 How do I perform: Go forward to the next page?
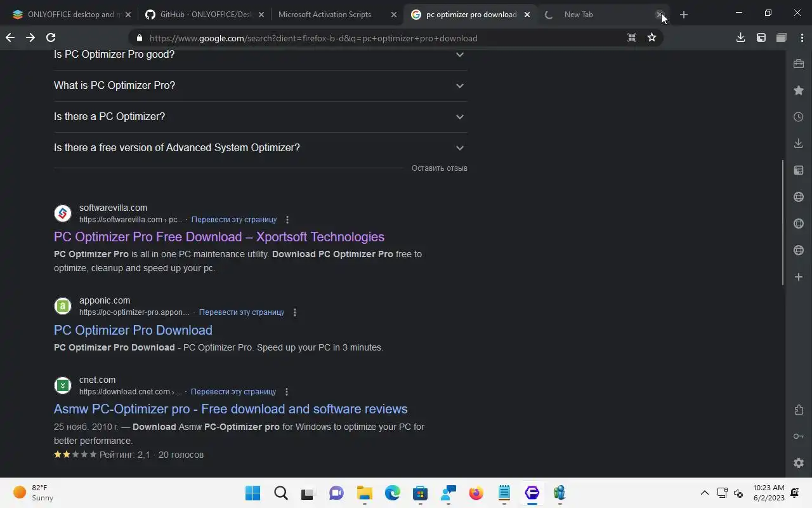coord(30,38)
